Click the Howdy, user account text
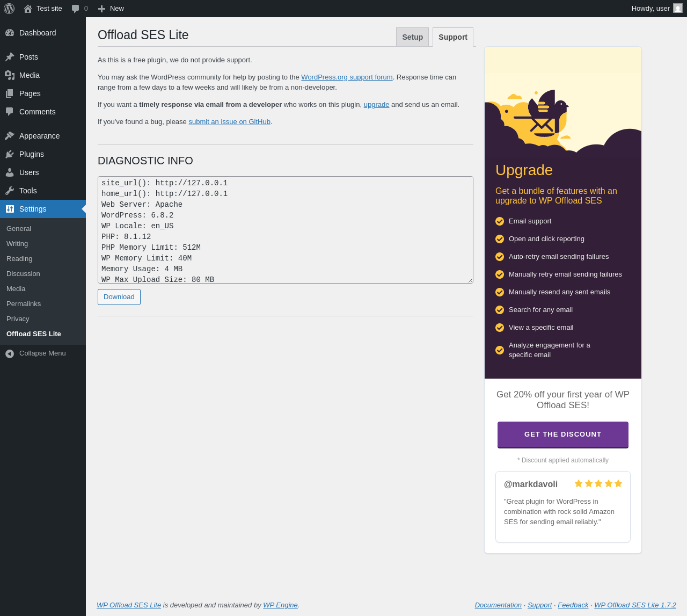687x616 pixels. tap(651, 9)
